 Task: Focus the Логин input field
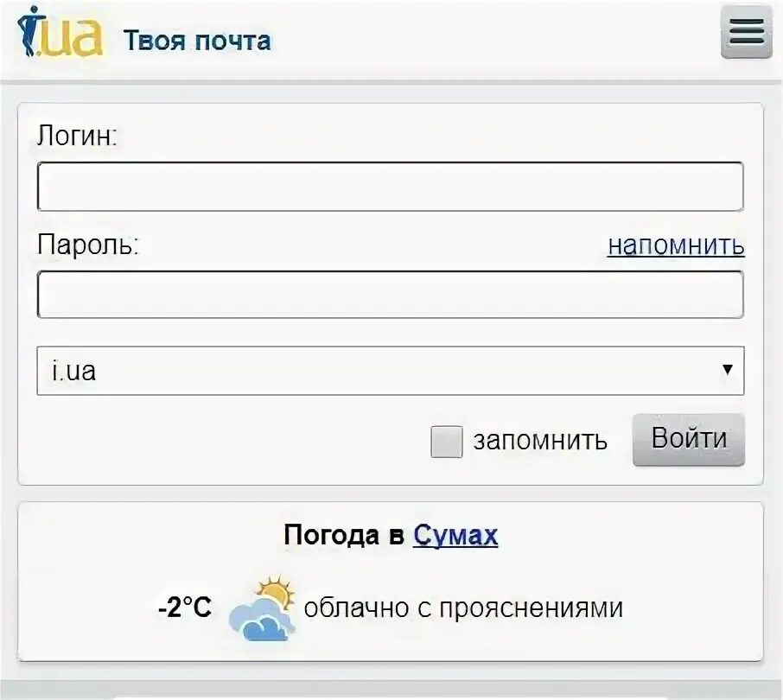click(x=391, y=186)
